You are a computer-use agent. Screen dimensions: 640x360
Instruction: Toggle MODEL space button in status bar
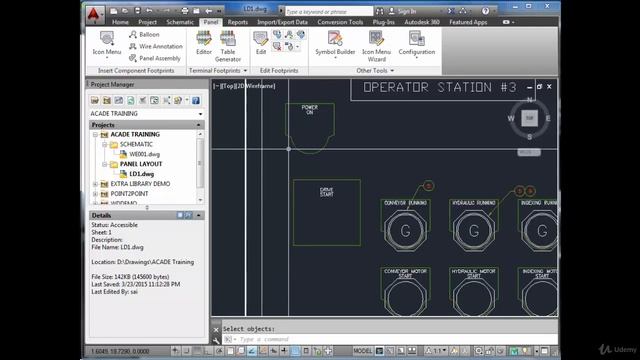pyautogui.click(x=362, y=351)
